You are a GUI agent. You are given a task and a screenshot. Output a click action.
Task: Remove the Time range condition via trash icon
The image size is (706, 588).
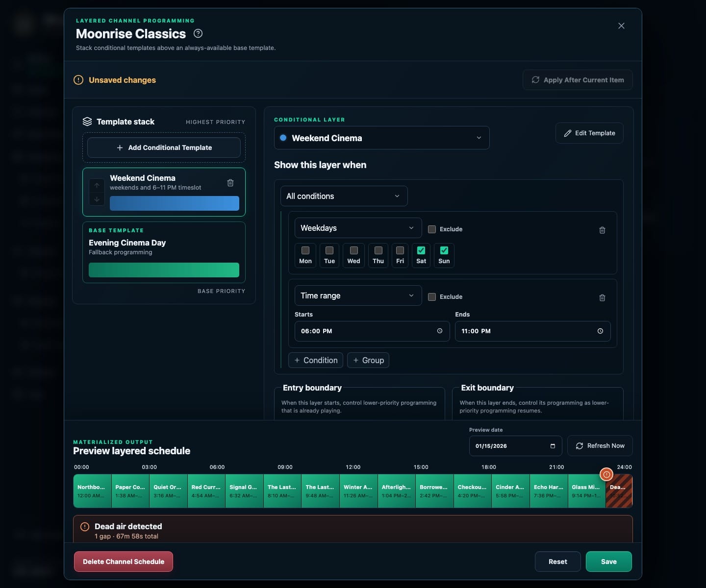click(x=602, y=297)
